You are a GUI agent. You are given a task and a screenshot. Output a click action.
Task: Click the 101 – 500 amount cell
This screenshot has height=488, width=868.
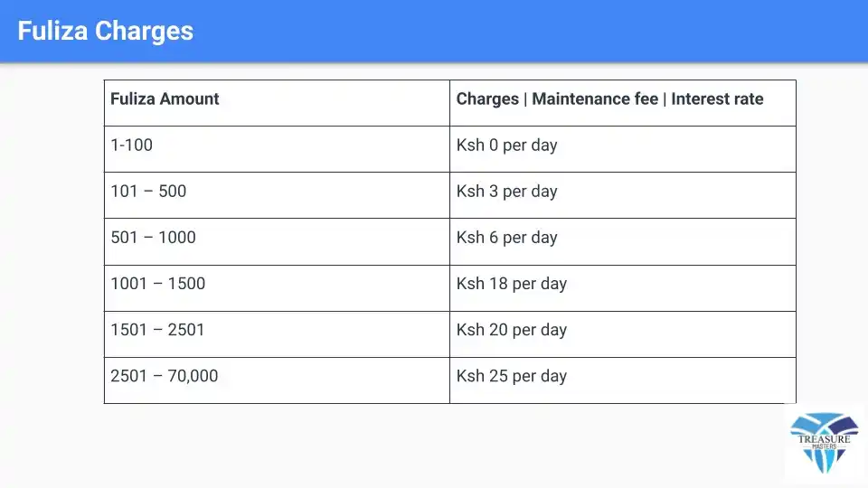pyautogui.click(x=277, y=195)
